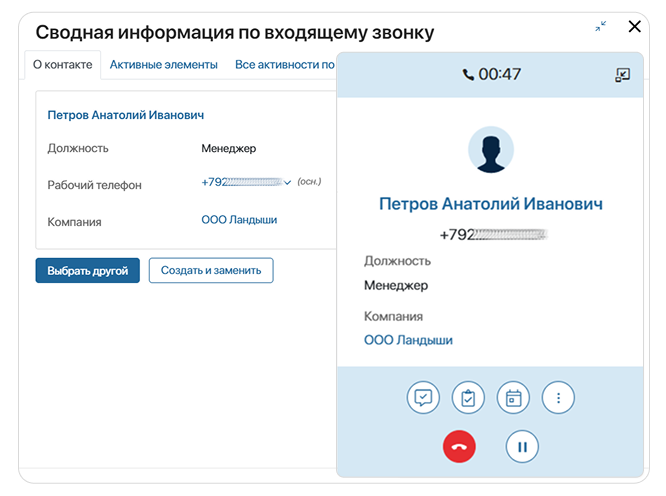Open the 'Все активности по' tab
Viewport: 666px width, 496px height.
(x=285, y=65)
